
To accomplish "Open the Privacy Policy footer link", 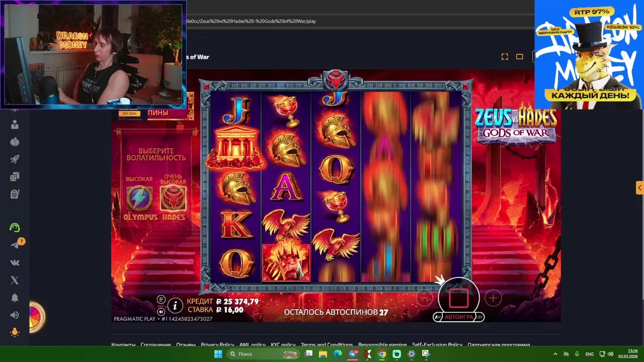I will (217, 345).
